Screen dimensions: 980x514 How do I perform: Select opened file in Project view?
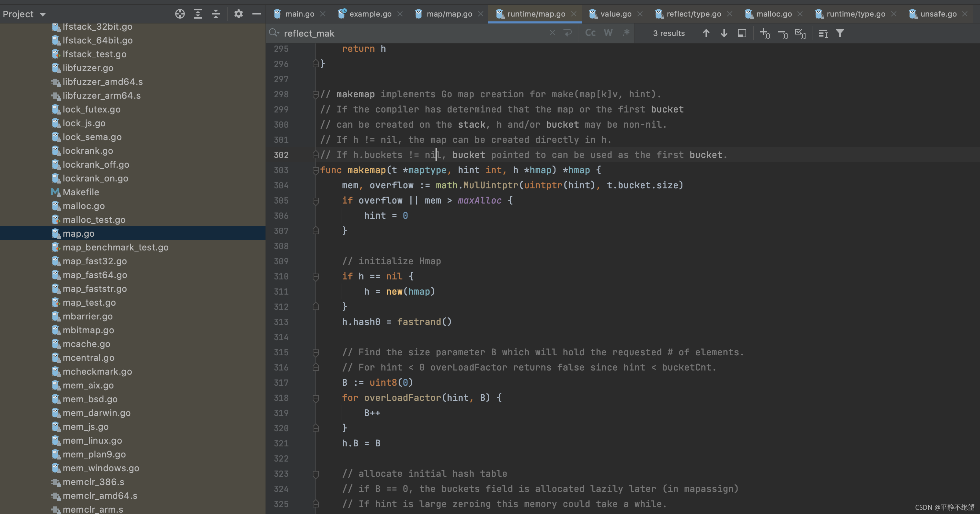[x=180, y=14]
